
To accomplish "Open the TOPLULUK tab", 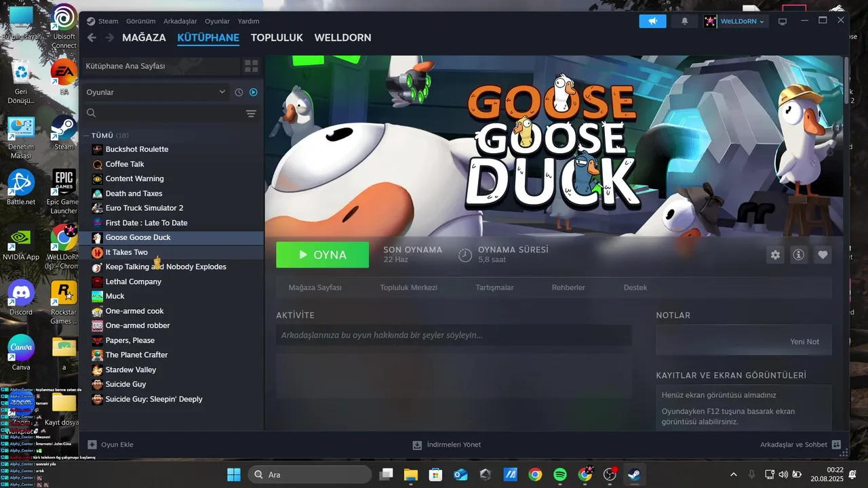I will point(277,38).
